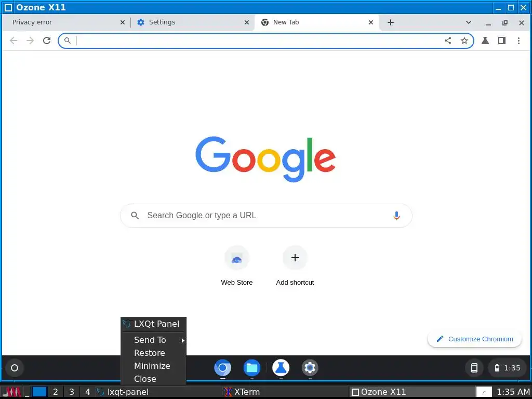Focus the Search Google or type a URL box
Screen dimensions: 532x399
[266, 216]
